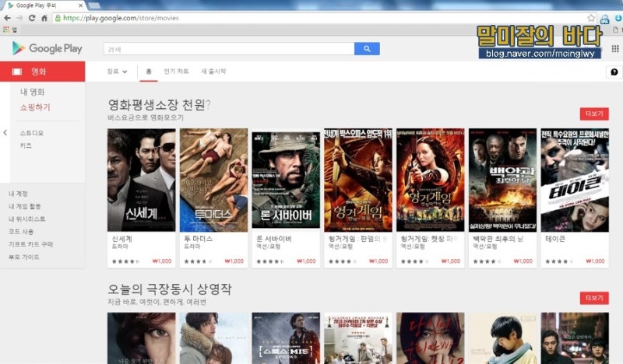
Task: Open the 헝거게임 캣칭 파이어 poster
Action: click(x=431, y=180)
